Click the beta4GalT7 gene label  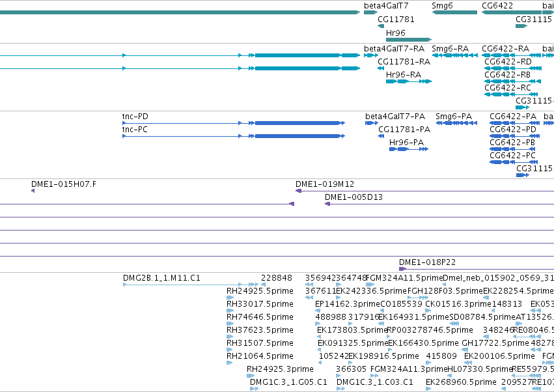point(386,6)
